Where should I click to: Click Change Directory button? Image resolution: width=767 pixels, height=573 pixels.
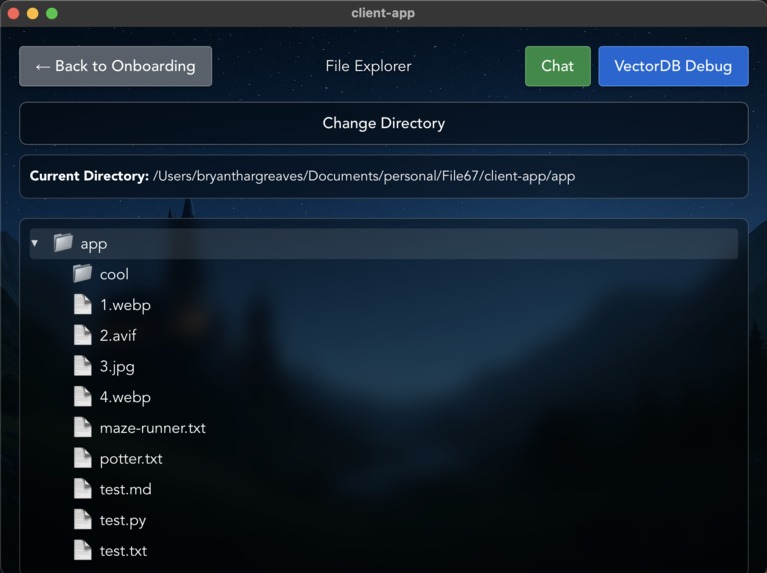point(384,123)
